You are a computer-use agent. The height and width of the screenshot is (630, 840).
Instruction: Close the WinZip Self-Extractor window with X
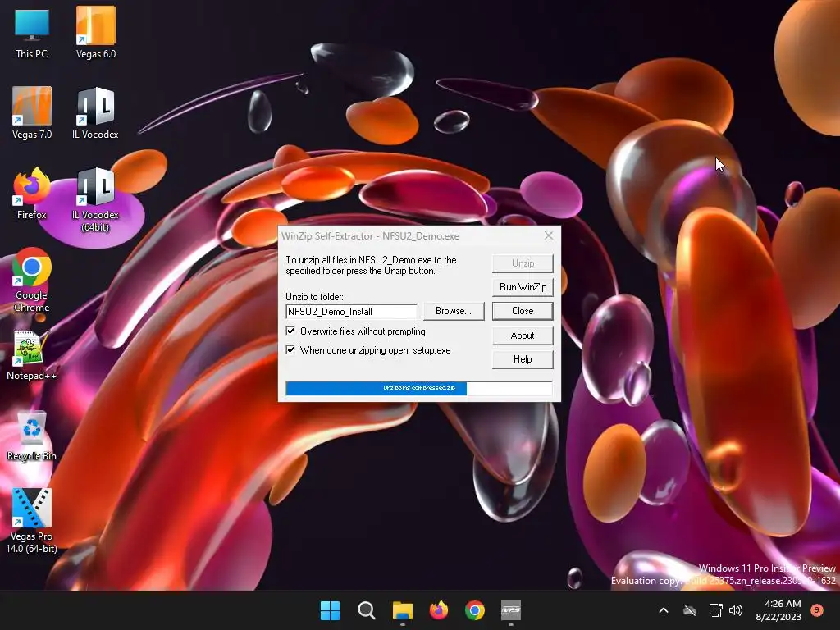click(x=549, y=235)
